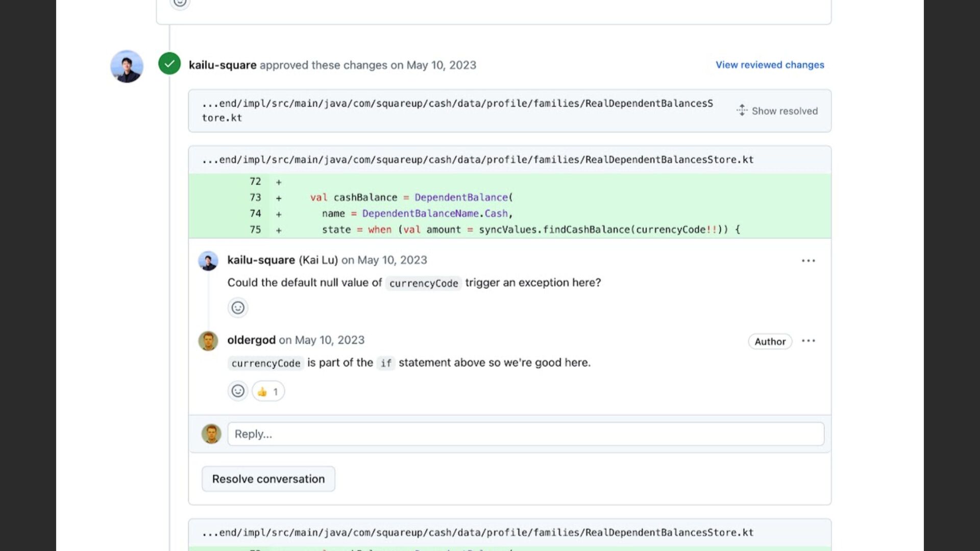Open options menu on kailu-square's comment
980x551 pixels.
pos(808,261)
